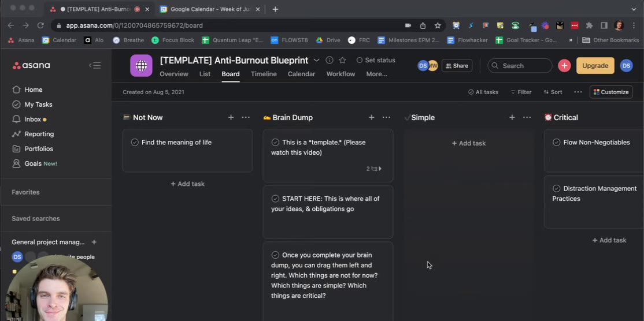Open the project info icon
The width and height of the screenshot is (644, 321).
click(x=330, y=60)
